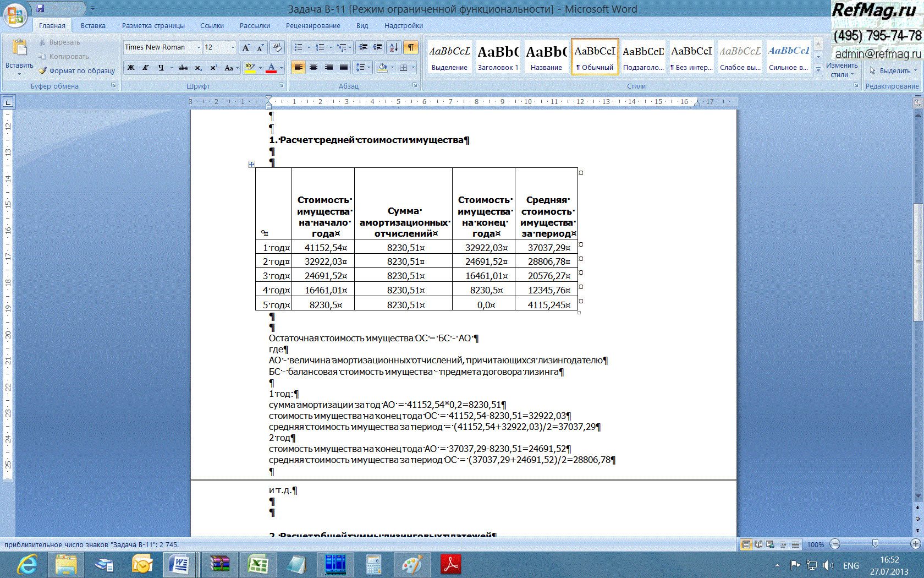Click the Format Painter button
This screenshot has height=578, width=924.
pyautogui.click(x=77, y=70)
